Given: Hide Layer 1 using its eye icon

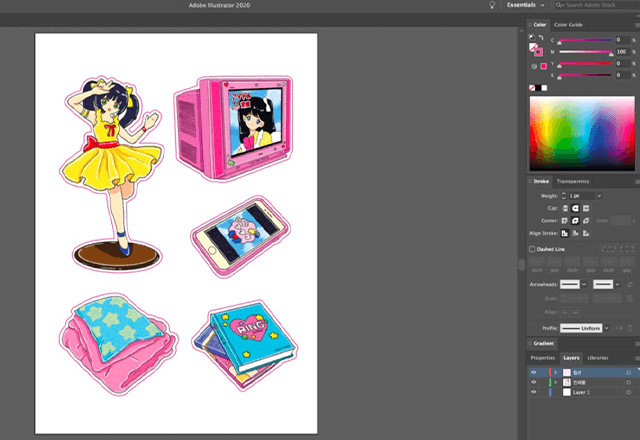Looking at the screenshot, I should [533, 392].
